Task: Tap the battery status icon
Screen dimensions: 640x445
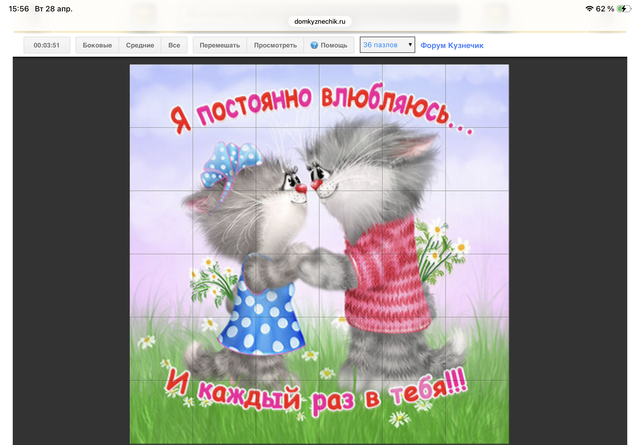Action: tap(623, 9)
